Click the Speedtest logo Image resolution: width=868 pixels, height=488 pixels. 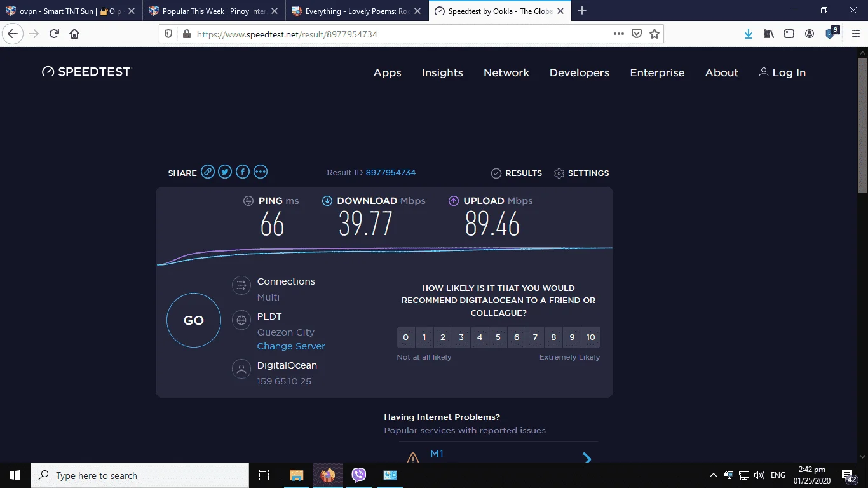(86, 72)
